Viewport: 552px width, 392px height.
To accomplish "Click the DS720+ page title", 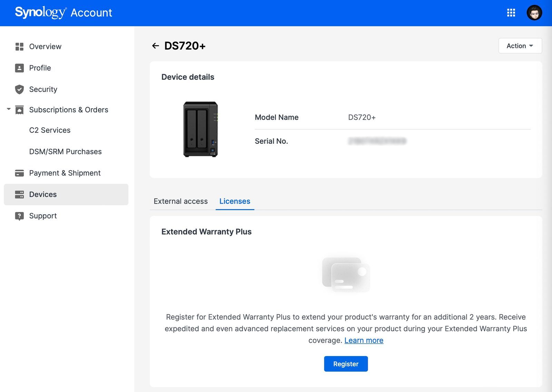I will coord(185,46).
